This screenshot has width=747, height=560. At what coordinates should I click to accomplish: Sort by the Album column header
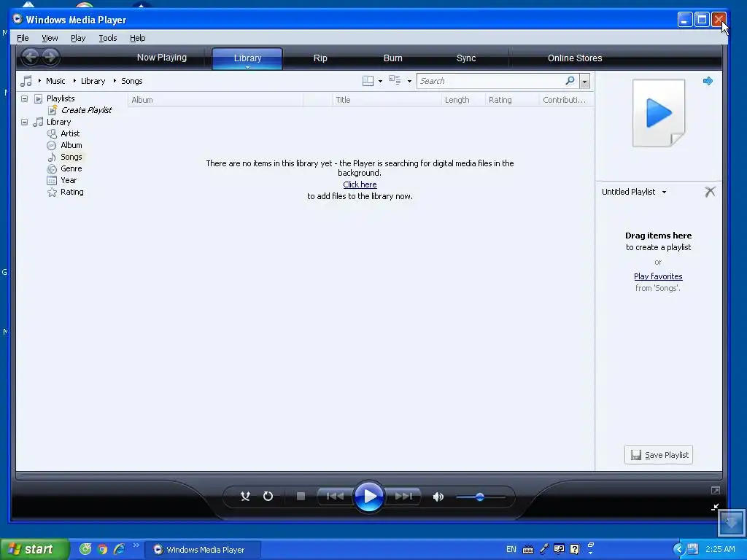(x=215, y=100)
